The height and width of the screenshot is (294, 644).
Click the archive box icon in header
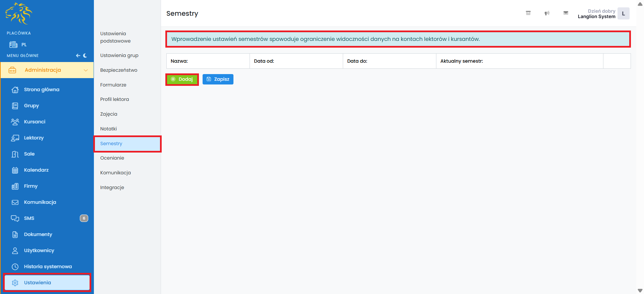point(528,13)
